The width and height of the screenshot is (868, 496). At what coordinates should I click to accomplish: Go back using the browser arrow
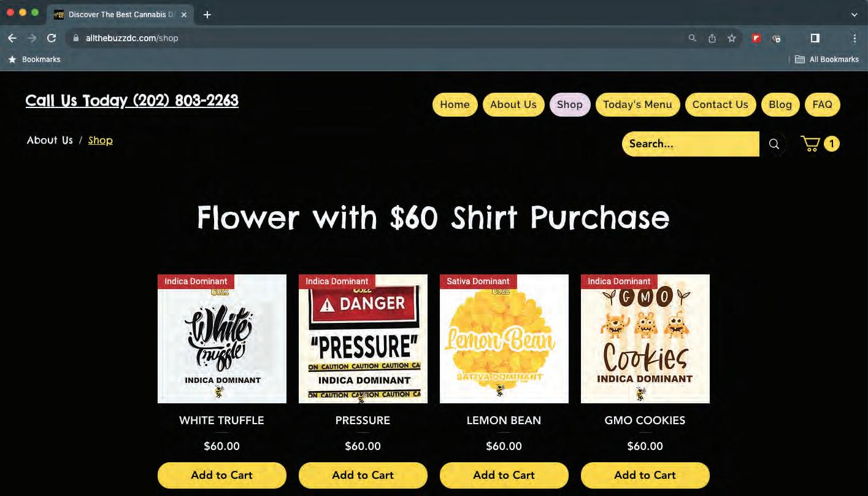[x=12, y=38]
